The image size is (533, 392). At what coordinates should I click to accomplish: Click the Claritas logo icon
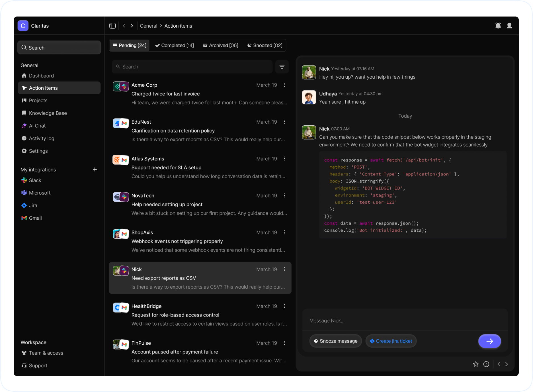click(23, 26)
